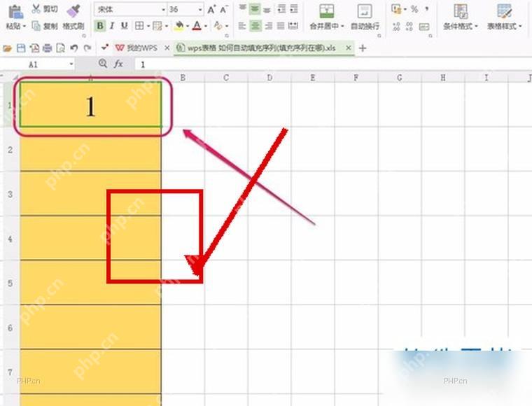Screen dimensions: 532x406
Task: Toggle Underline formatting button
Action: [x=125, y=26]
